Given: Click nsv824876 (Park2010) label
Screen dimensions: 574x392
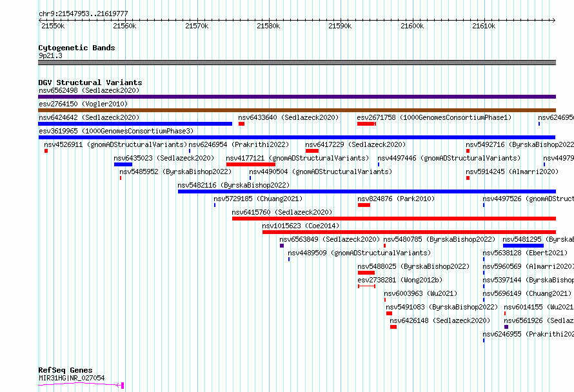Looking at the screenshot, I should 396,199.
